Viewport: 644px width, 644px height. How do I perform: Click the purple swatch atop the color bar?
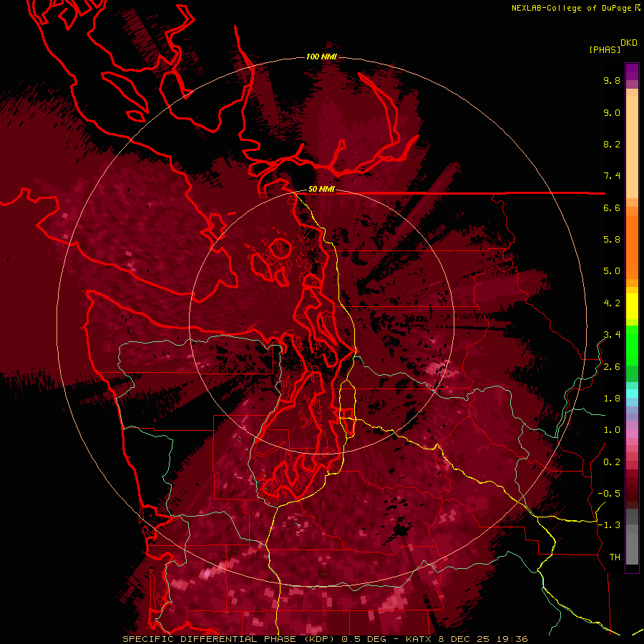coord(632,72)
